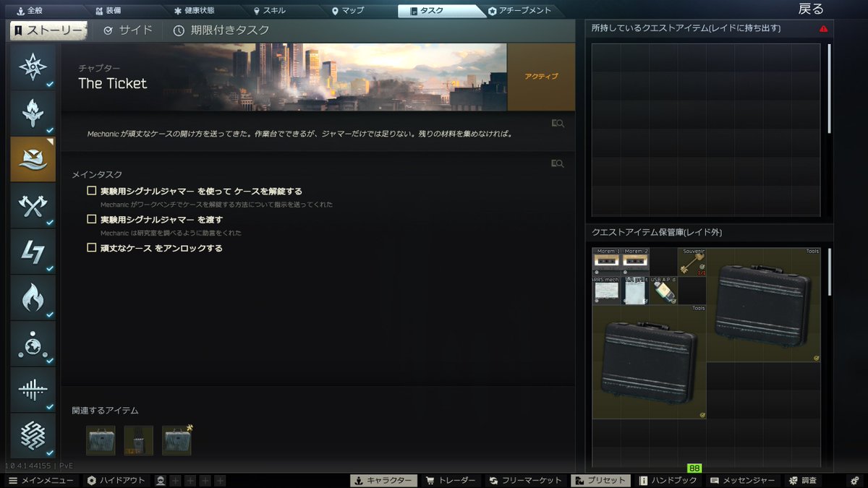Click '実験用シグナルジャマー を渡す' task text
The width and height of the screenshot is (868, 488).
click(161, 220)
